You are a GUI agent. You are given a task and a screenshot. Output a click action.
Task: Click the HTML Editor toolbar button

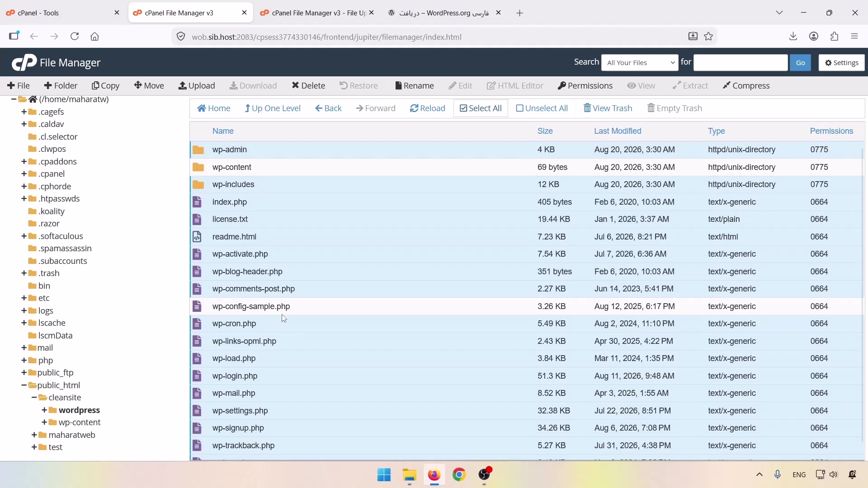tap(515, 86)
